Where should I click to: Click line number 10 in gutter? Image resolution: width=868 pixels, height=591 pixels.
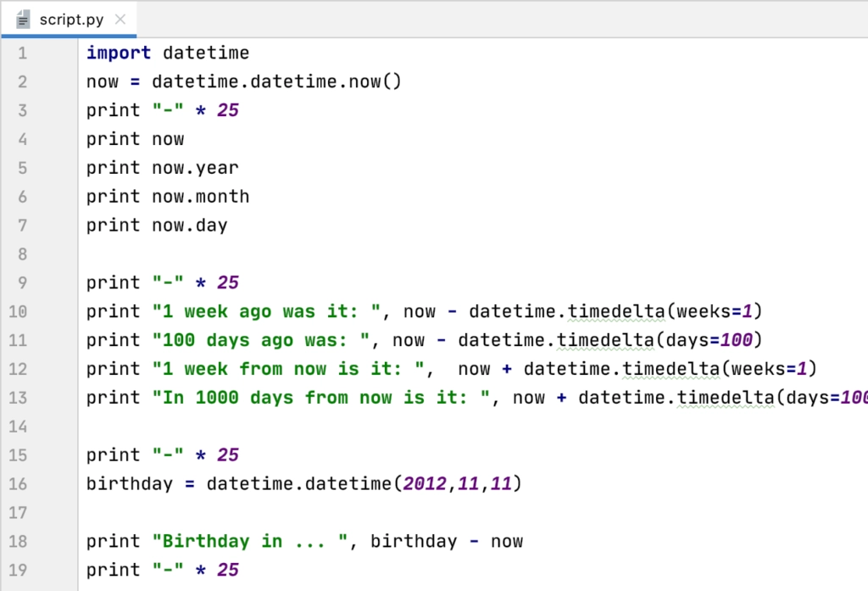pyautogui.click(x=18, y=312)
